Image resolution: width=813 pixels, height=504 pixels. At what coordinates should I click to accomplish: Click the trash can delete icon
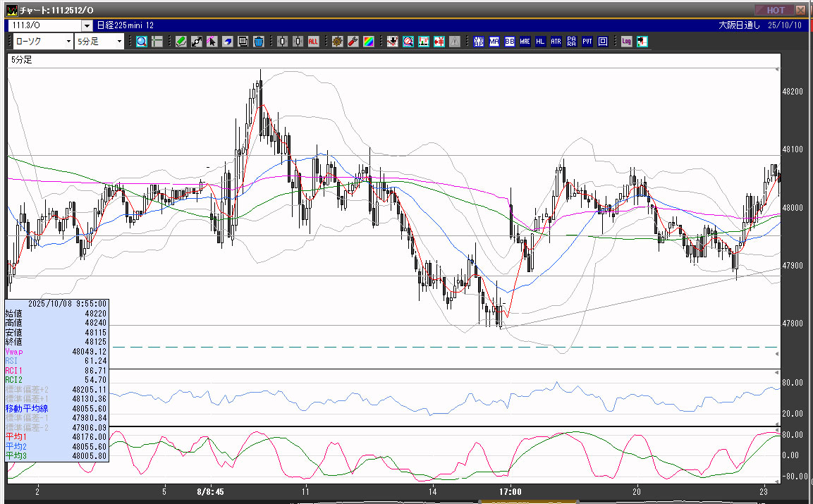coord(258,42)
